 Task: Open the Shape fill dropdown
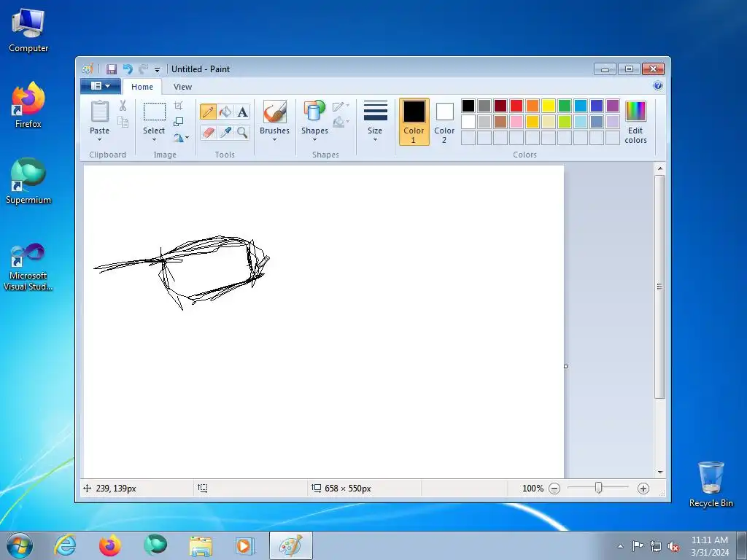click(341, 122)
